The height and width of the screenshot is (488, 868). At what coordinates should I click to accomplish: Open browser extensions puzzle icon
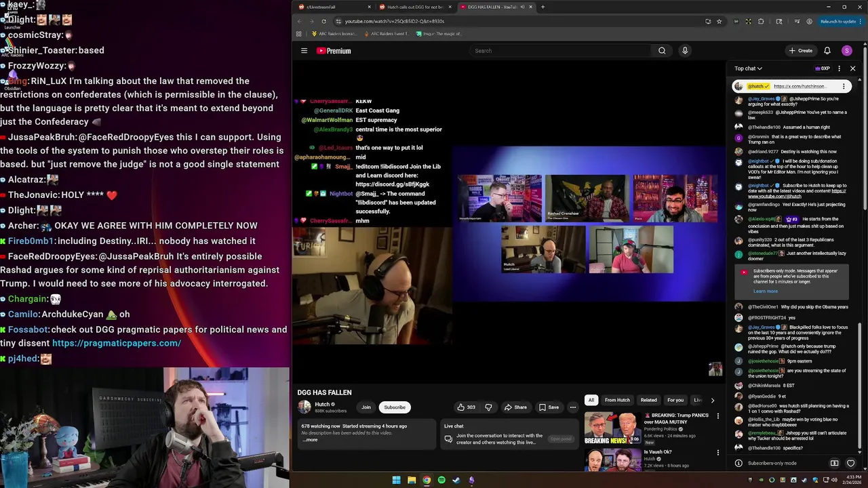[761, 21]
